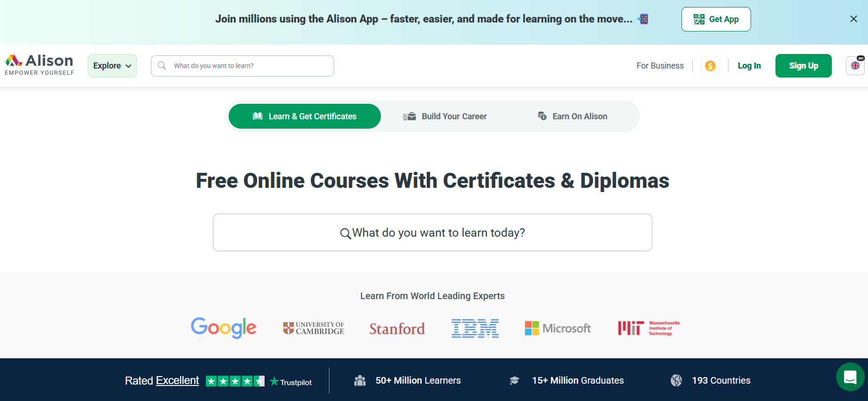Click the Trustpilot logo
The width and height of the screenshot is (868, 401).
click(x=291, y=382)
